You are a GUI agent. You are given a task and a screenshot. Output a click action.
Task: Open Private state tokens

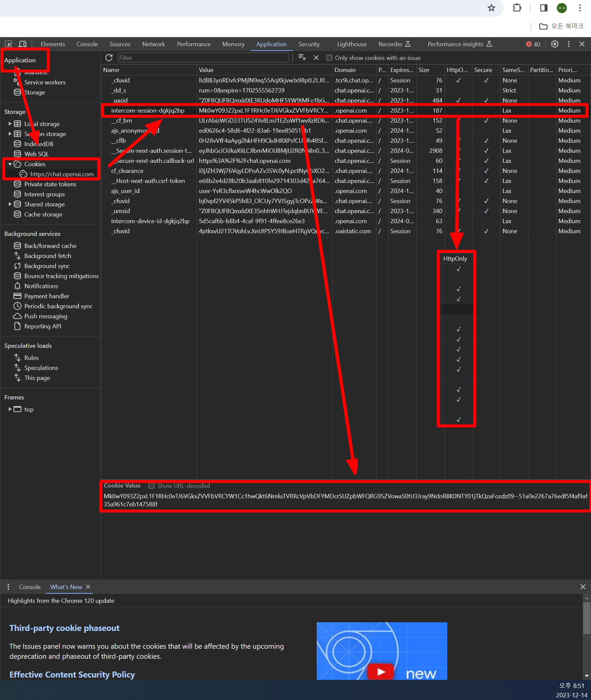click(x=50, y=184)
